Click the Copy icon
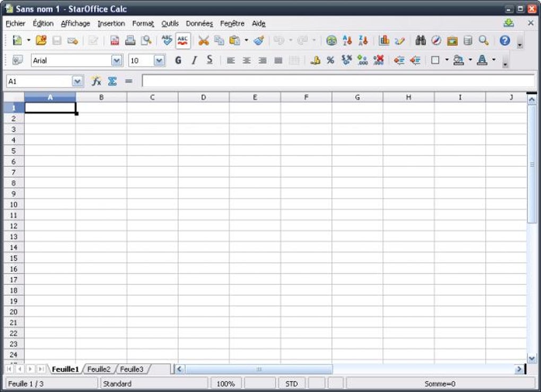 pyautogui.click(x=219, y=41)
